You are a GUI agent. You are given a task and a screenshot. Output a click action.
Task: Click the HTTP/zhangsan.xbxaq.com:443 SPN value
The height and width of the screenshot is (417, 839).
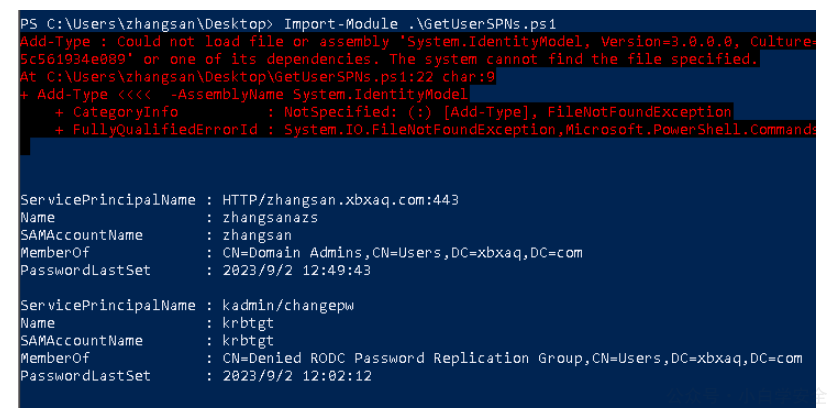340,200
